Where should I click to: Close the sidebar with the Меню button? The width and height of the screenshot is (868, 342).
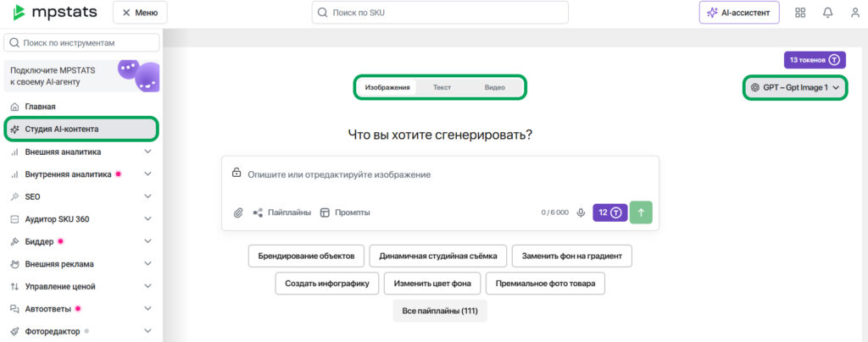[x=140, y=12]
